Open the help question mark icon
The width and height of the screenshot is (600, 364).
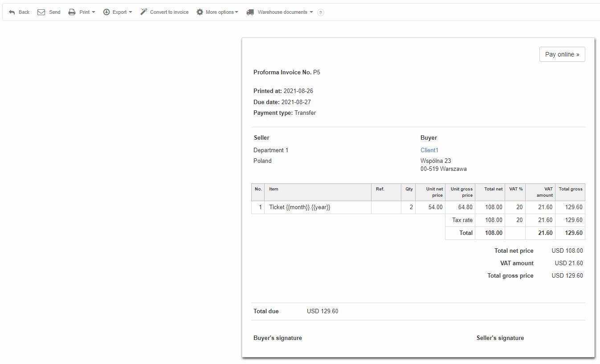[x=320, y=12]
